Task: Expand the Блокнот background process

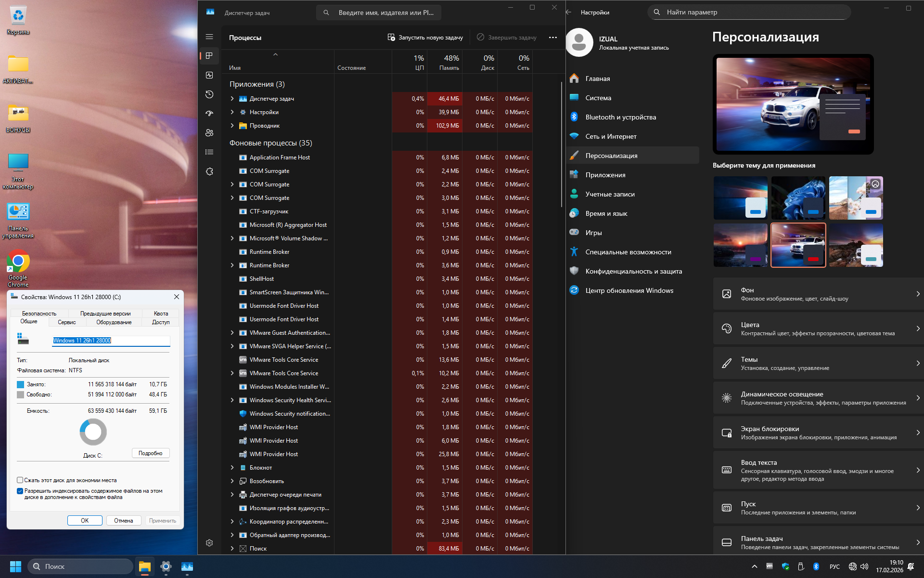Action: pyautogui.click(x=232, y=468)
